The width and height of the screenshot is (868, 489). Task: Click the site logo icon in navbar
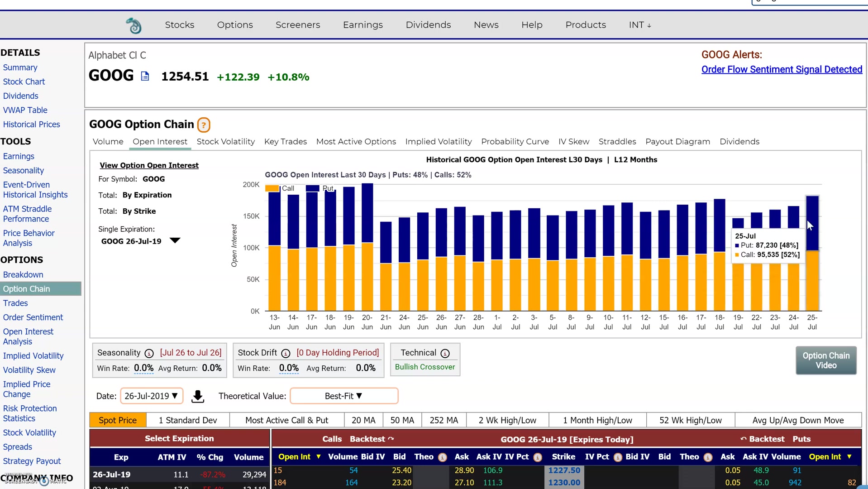click(134, 25)
